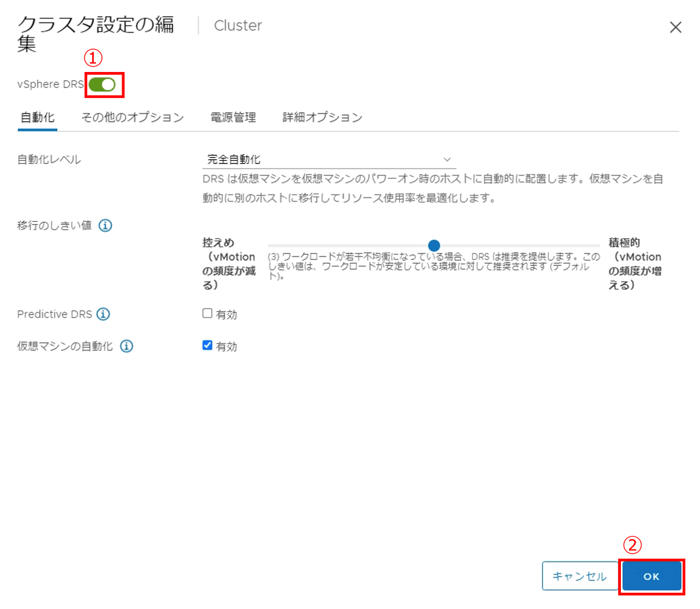Click the キャンセル button
This screenshot has width=700, height=609.
tap(579, 576)
